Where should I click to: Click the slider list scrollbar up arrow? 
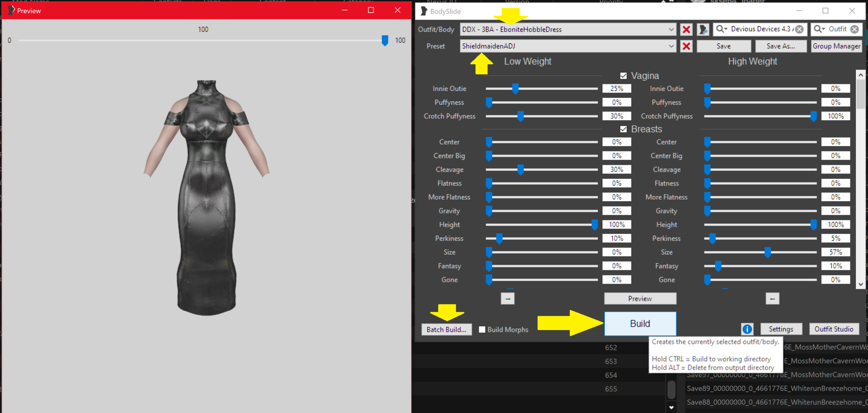860,75
